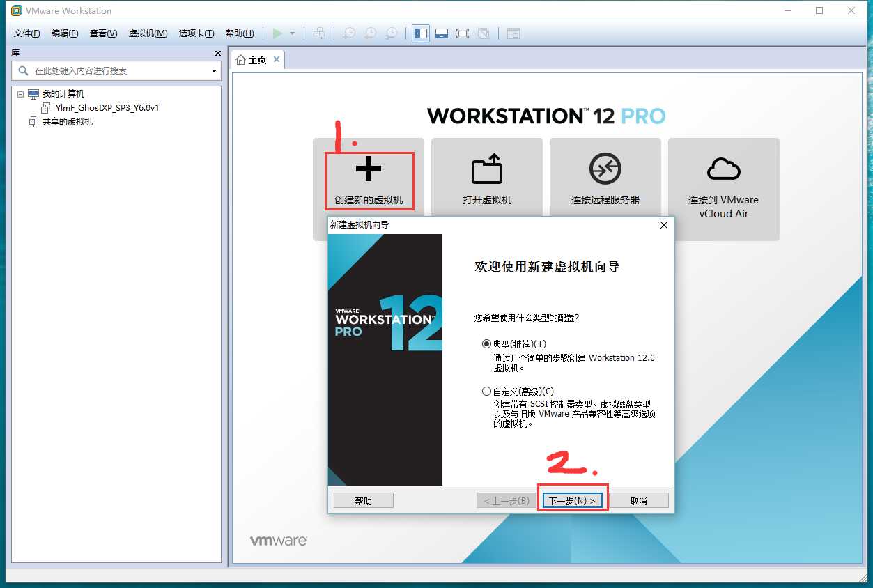This screenshot has width=873, height=588.
Task: Open the 编辑(E) menu
Action: 65,33
